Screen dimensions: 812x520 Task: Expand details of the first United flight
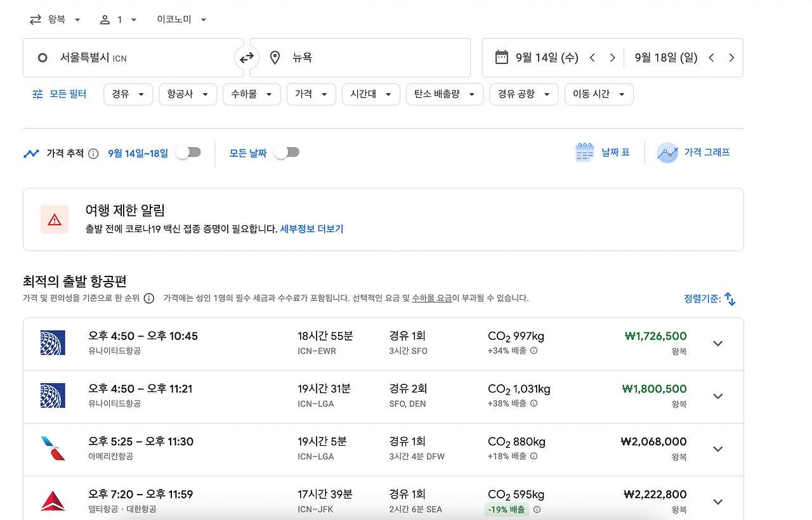(717, 343)
